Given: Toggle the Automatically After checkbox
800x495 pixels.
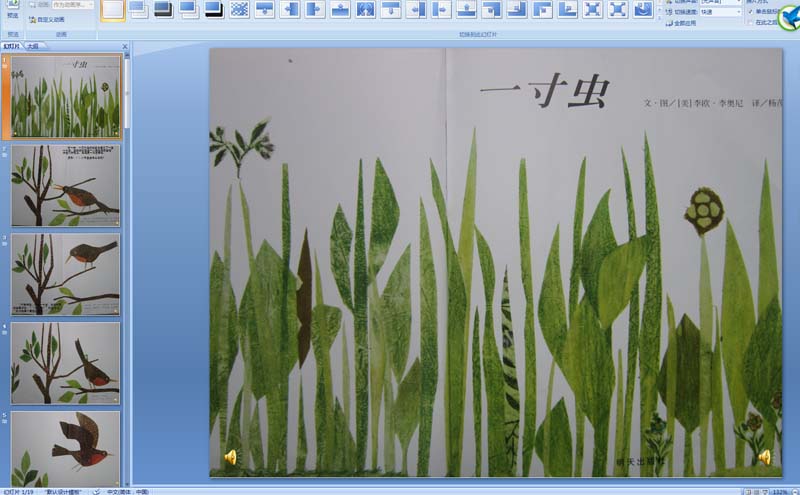Looking at the screenshot, I should tap(750, 22).
